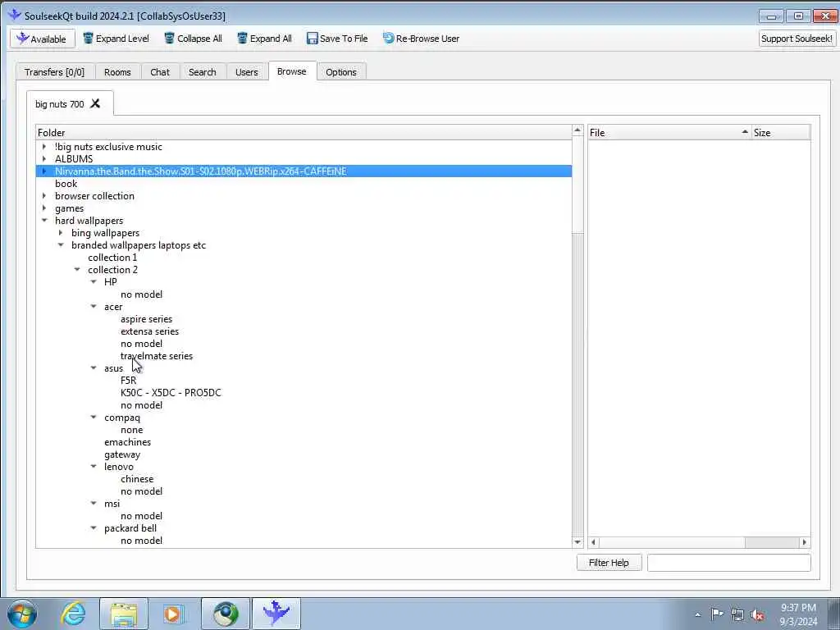
Task: Expand the Nirvanna.the.Band.the.Show folder arrow
Action: (44, 171)
